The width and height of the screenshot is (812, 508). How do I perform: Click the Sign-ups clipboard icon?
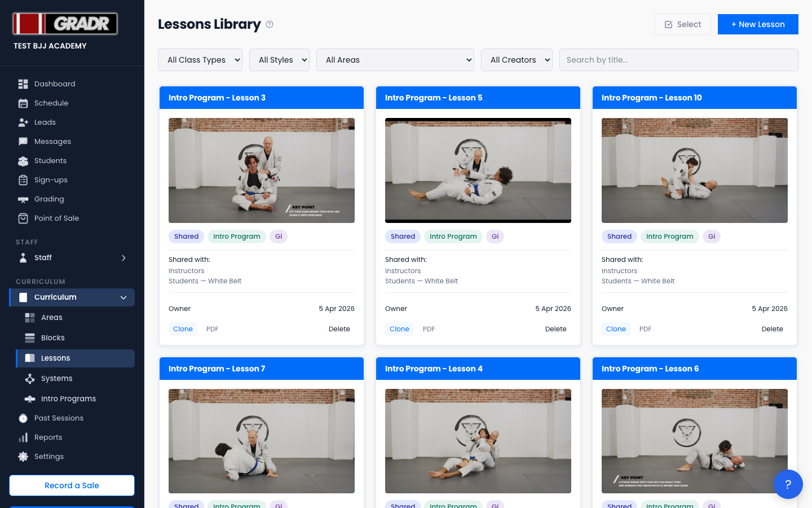[23, 180]
